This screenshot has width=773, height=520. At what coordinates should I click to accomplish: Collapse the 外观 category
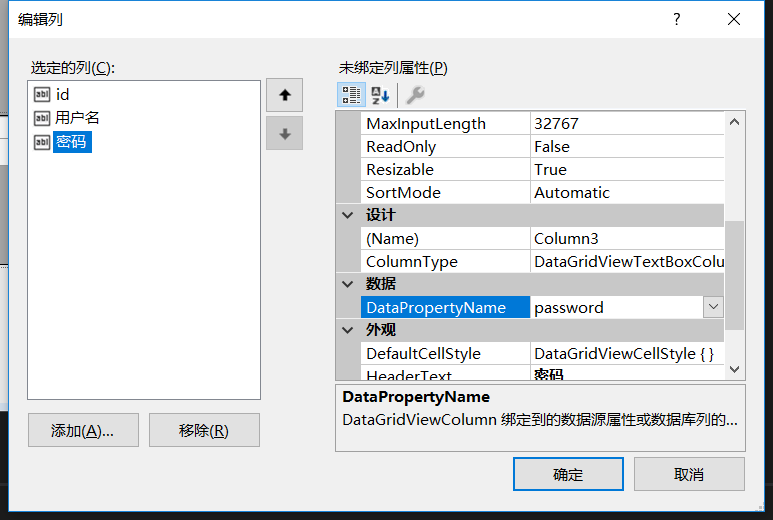point(348,330)
